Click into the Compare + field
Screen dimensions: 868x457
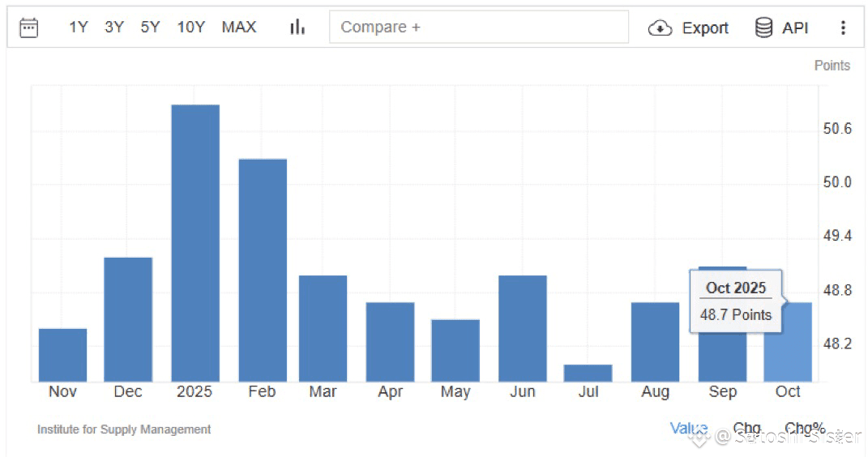click(479, 27)
